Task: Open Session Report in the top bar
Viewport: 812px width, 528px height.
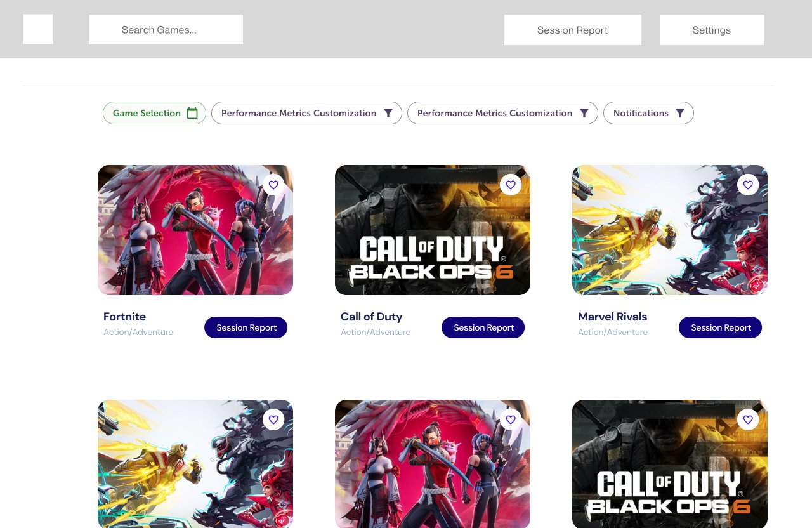Action: [x=572, y=30]
